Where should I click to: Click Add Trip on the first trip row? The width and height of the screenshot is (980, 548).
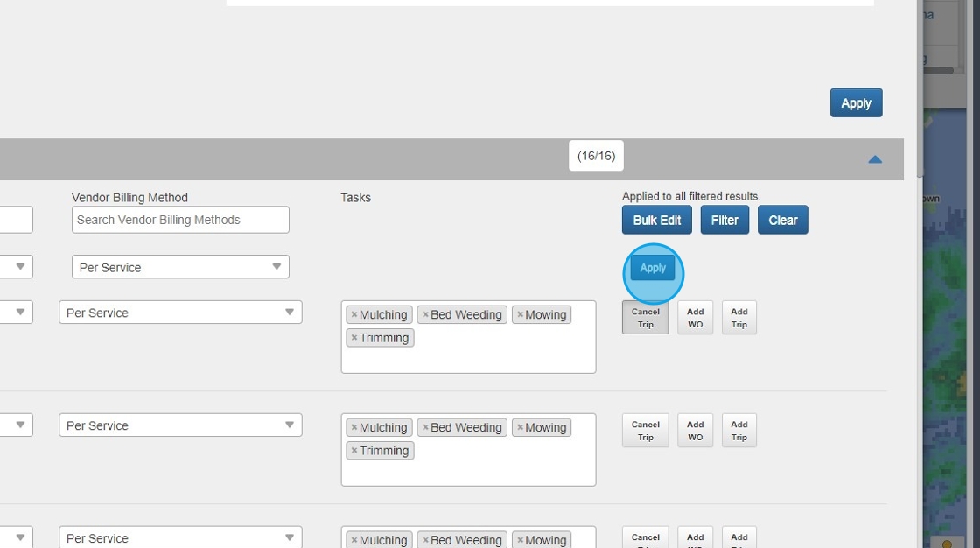[738, 317]
